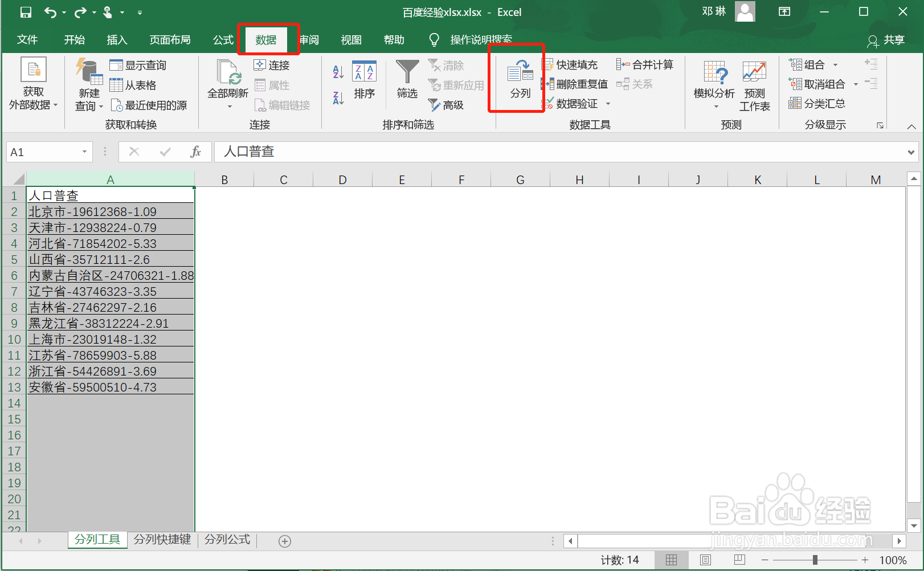Sort descending Z to A icon

click(x=338, y=98)
